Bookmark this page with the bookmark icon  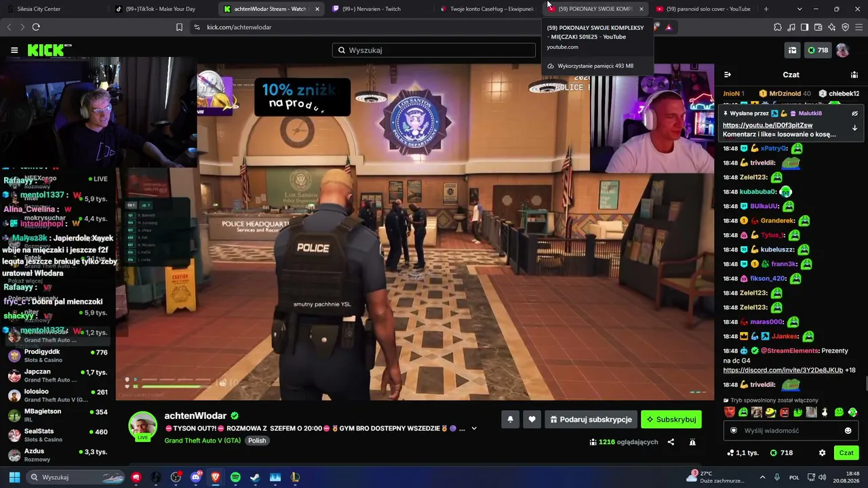pos(179,27)
